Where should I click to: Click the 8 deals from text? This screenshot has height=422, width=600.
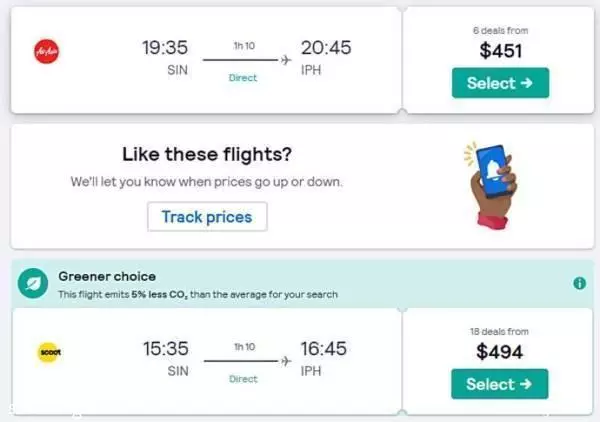[x=500, y=31]
